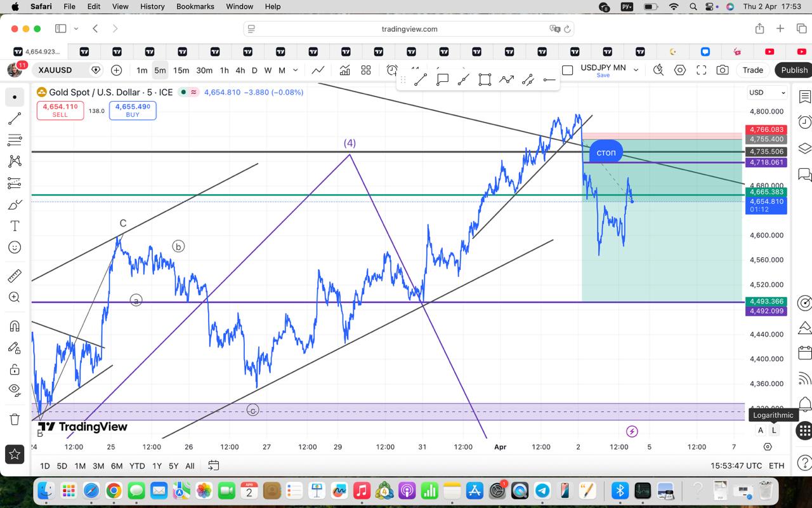Open the Indicators menu icon
Screen dimensions: 812x508
pos(344,70)
